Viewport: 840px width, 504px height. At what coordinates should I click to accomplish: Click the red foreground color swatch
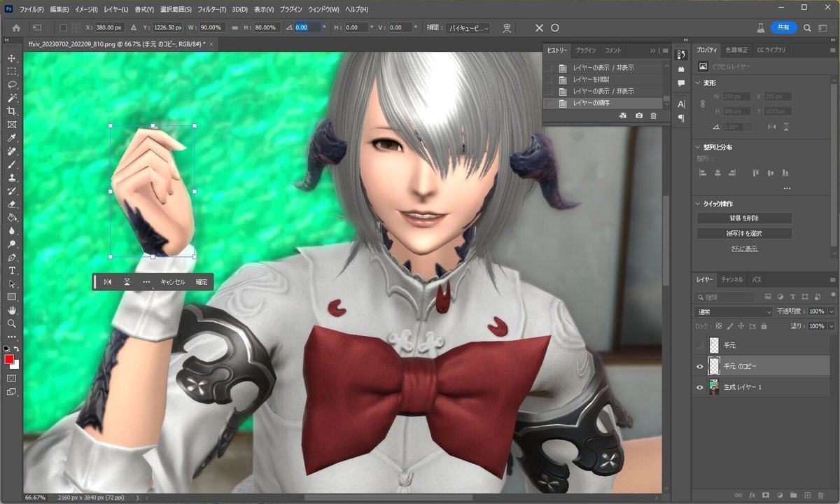tap(10, 359)
